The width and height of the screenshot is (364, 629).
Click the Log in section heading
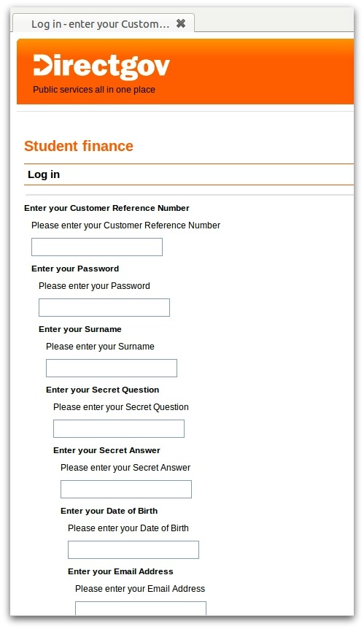pos(44,174)
